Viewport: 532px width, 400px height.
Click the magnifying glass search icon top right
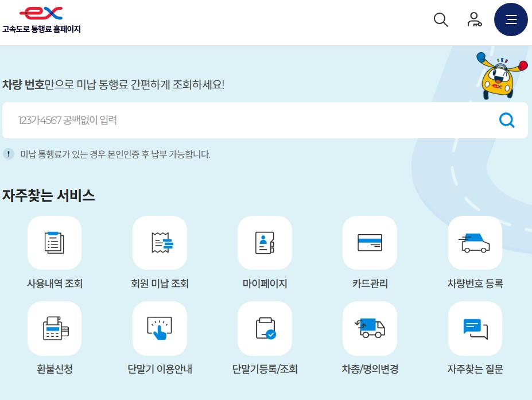[x=440, y=20]
